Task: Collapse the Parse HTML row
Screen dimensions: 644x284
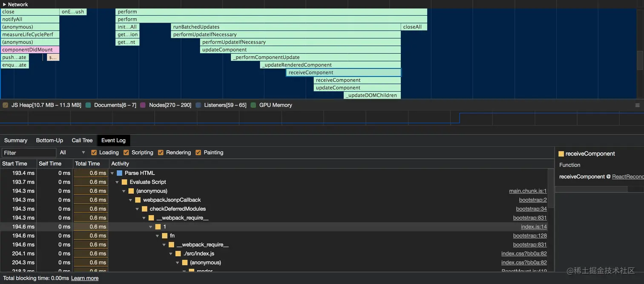Action: (x=112, y=173)
